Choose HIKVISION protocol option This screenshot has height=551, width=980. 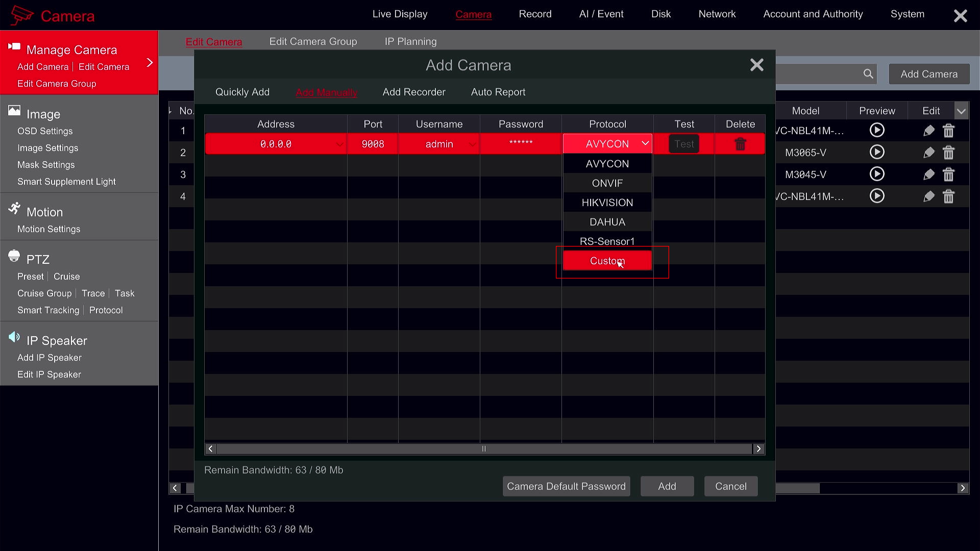coord(607,203)
